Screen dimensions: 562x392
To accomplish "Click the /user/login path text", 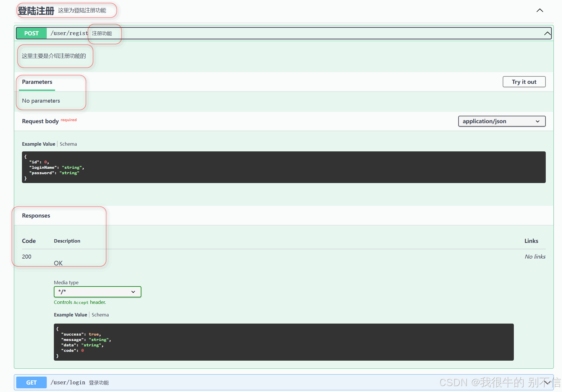I will point(68,382).
